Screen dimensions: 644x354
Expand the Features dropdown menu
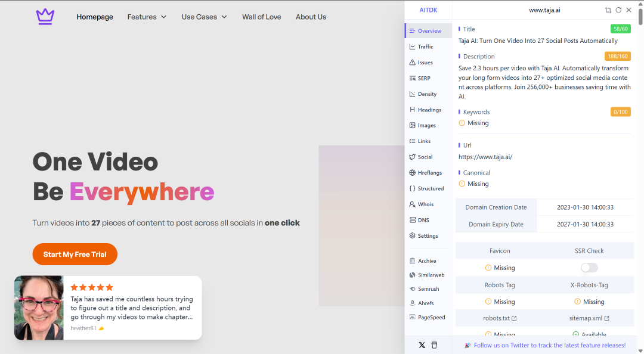147,17
